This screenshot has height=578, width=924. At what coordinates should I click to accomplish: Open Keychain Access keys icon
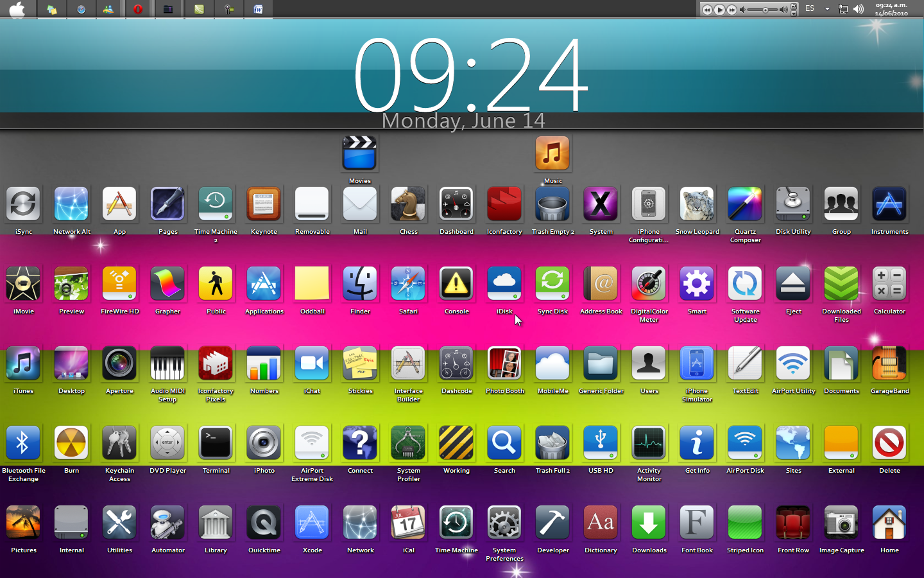coord(119,442)
